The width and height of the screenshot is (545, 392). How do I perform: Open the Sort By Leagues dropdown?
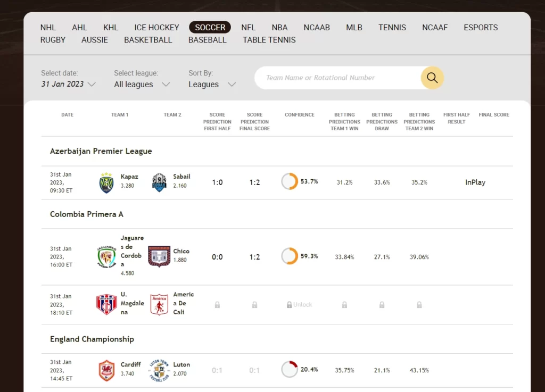[212, 84]
